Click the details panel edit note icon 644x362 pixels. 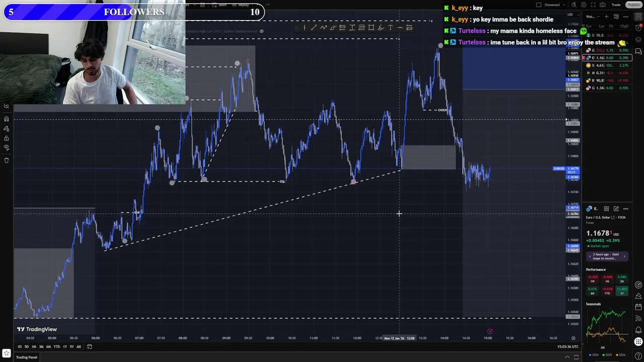coord(616,209)
